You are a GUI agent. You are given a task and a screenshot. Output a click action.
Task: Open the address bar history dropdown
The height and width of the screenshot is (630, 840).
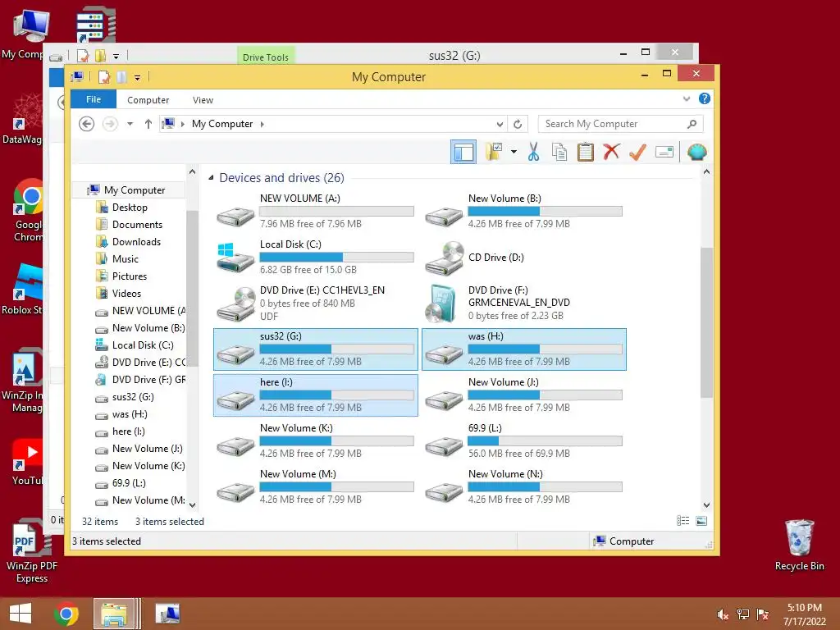coord(500,125)
